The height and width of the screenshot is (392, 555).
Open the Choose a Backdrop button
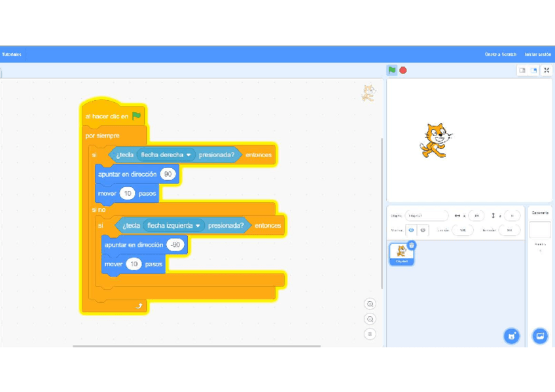540,336
